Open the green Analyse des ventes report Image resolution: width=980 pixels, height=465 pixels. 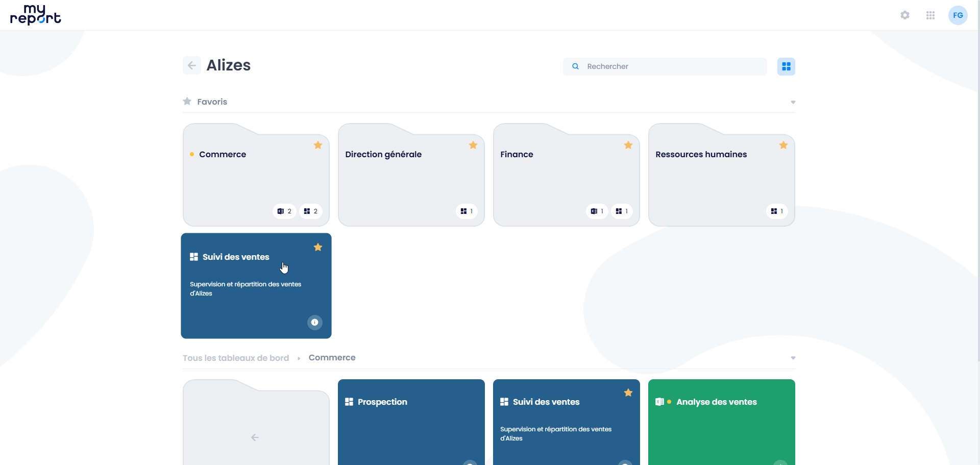(721, 424)
